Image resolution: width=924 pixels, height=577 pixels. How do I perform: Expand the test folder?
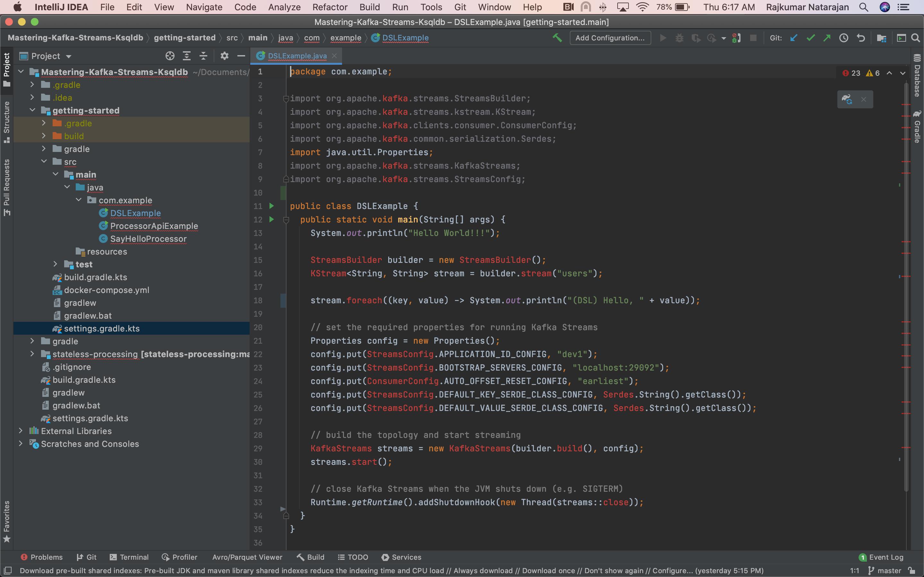(x=56, y=264)
